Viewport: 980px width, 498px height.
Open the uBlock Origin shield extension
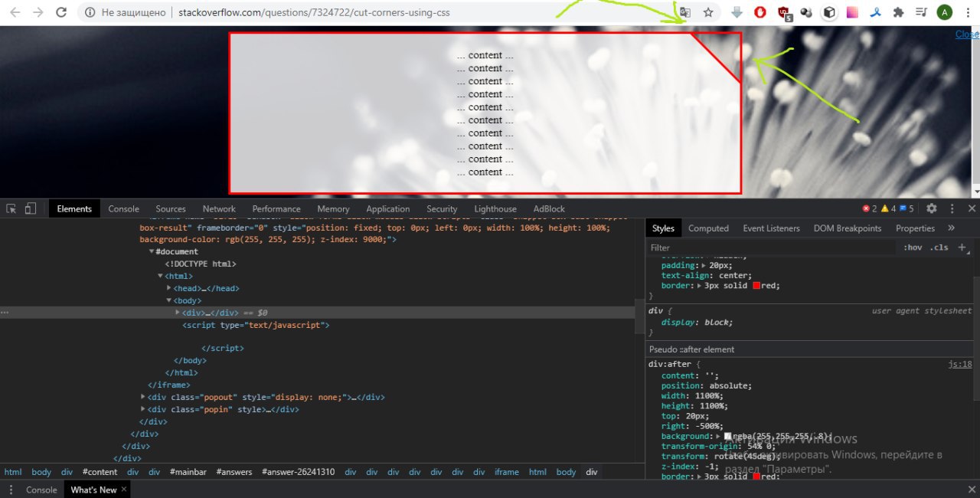click(784, 12)
